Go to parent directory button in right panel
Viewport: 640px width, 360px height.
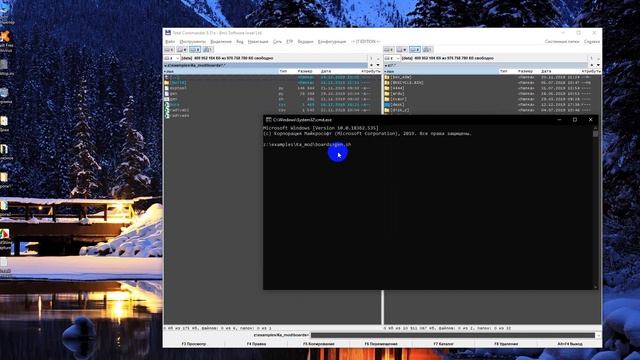point(598,58)
